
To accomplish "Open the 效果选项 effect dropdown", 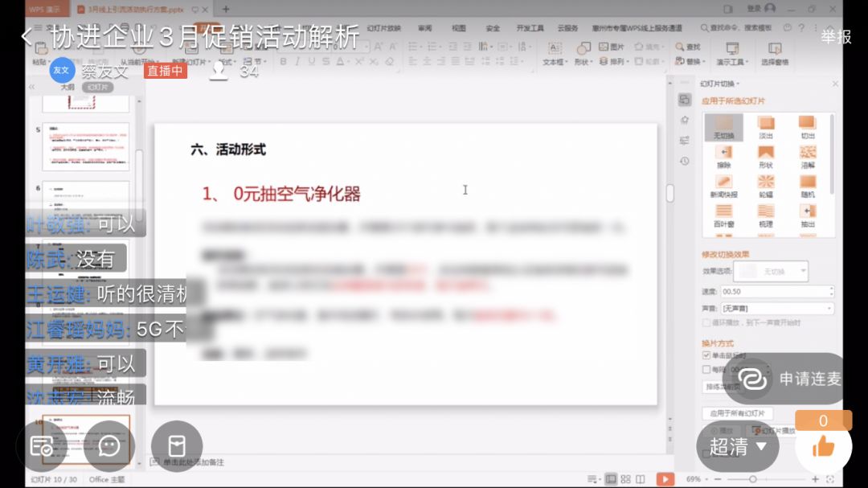I will click(x=770, y=272).
